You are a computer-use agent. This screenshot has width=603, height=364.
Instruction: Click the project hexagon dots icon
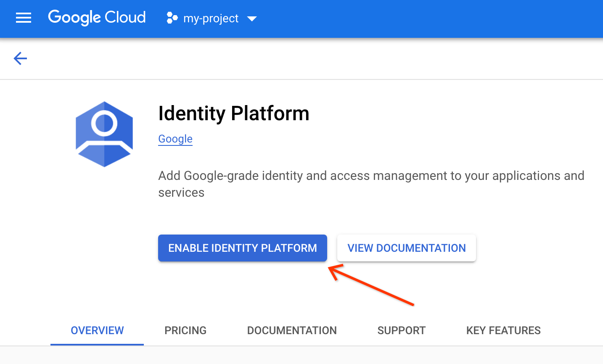pyautogui.click(x=172, y=18)
